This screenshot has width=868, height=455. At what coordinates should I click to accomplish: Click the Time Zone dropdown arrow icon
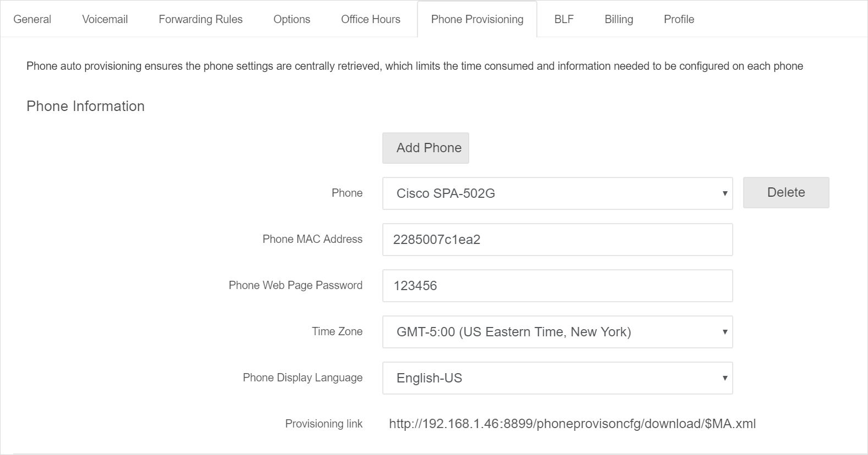point(724,332)
